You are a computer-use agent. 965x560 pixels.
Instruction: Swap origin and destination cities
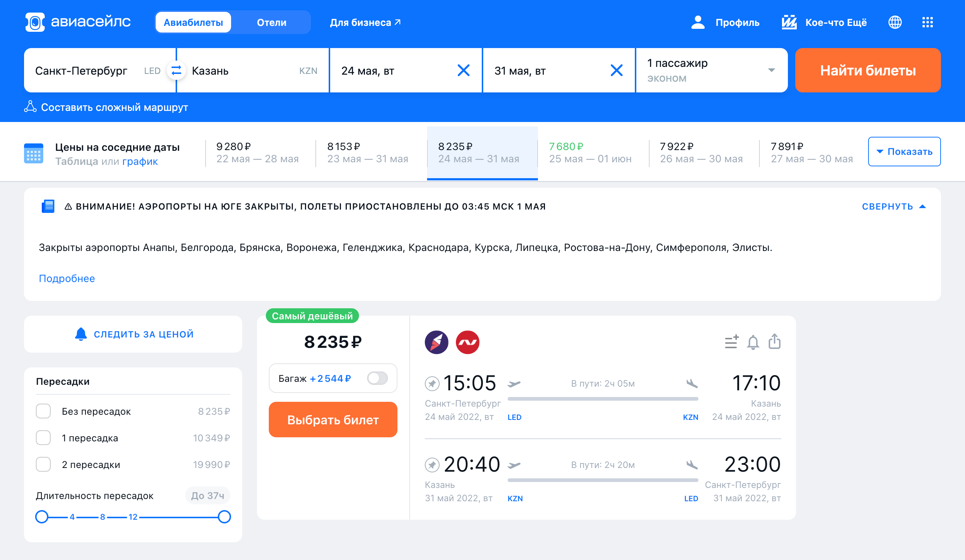pos(176,71)
